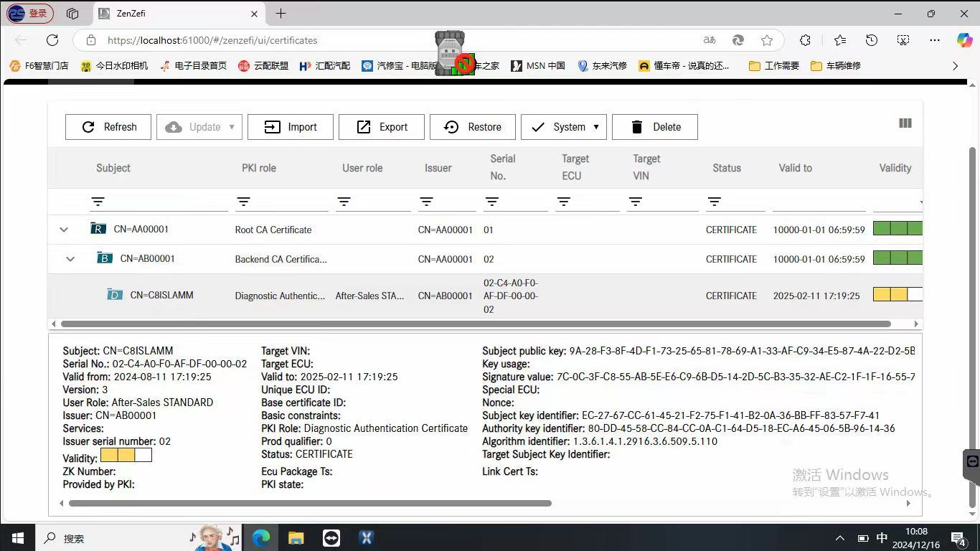Screen dimensions: 980x551
Task: Click the Delete button
Action: click(655, 127)
